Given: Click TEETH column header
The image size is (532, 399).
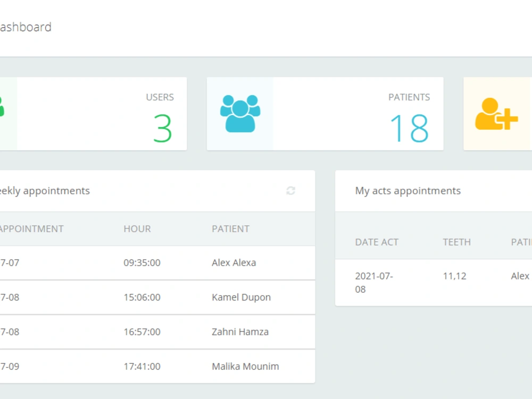Looking at the screenshot, I should click(456, 242).
